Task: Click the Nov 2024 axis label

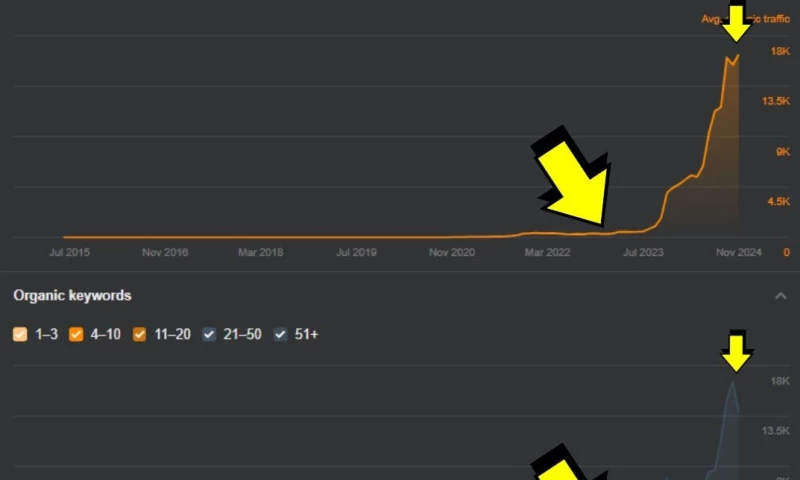Action: point(738,252)
